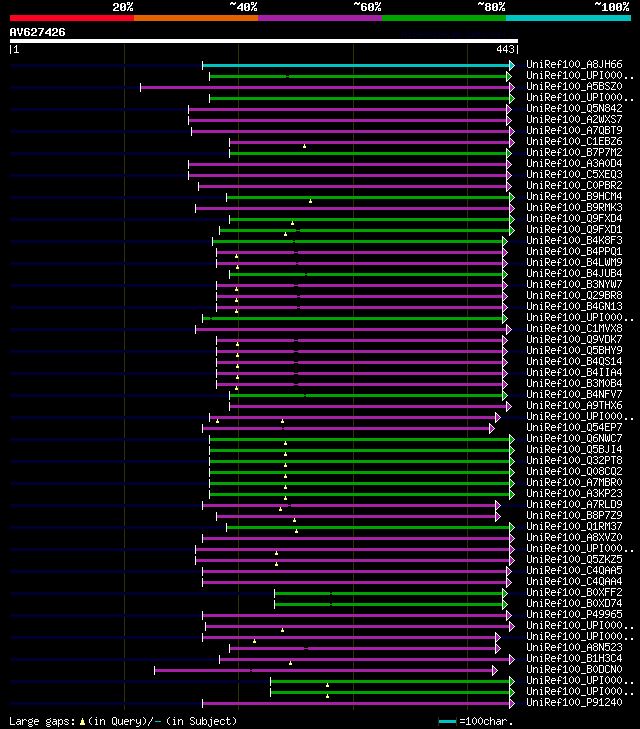Viewport: 640px width, 729px height.
Task: Open UniRef100_P49965 result
Action: (x=574, y=615)
